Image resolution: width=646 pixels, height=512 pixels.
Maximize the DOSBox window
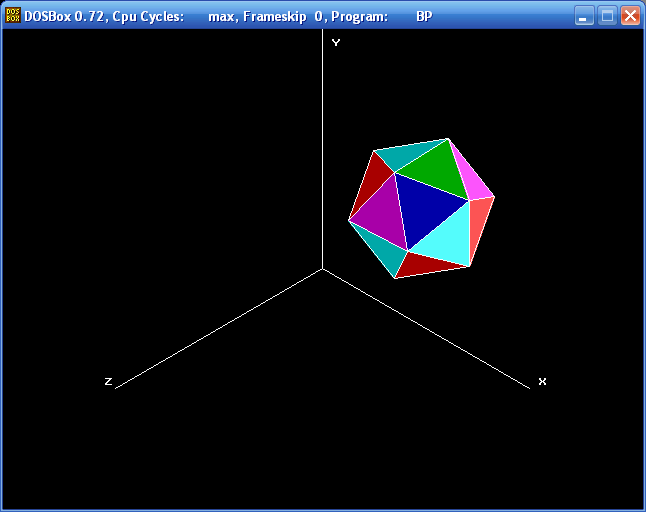coord(607,16)
